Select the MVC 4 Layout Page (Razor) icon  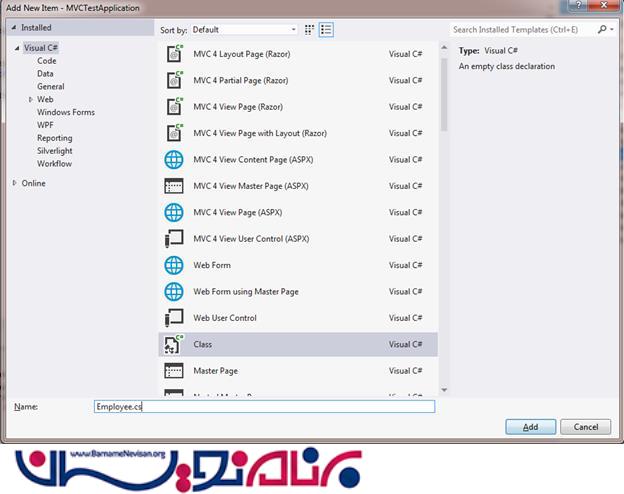pos(174,54)
